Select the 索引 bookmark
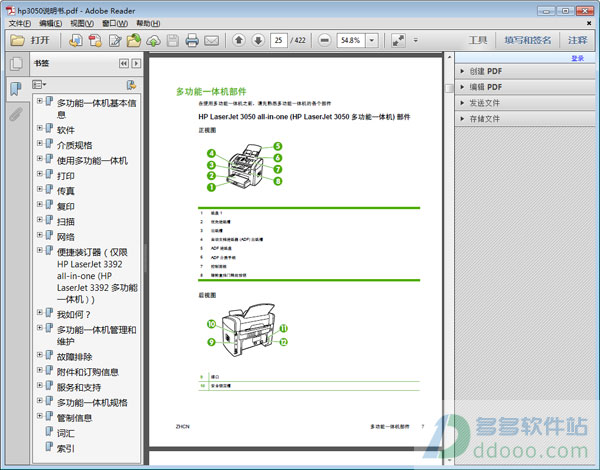The image size is (600, 470). 66,449
